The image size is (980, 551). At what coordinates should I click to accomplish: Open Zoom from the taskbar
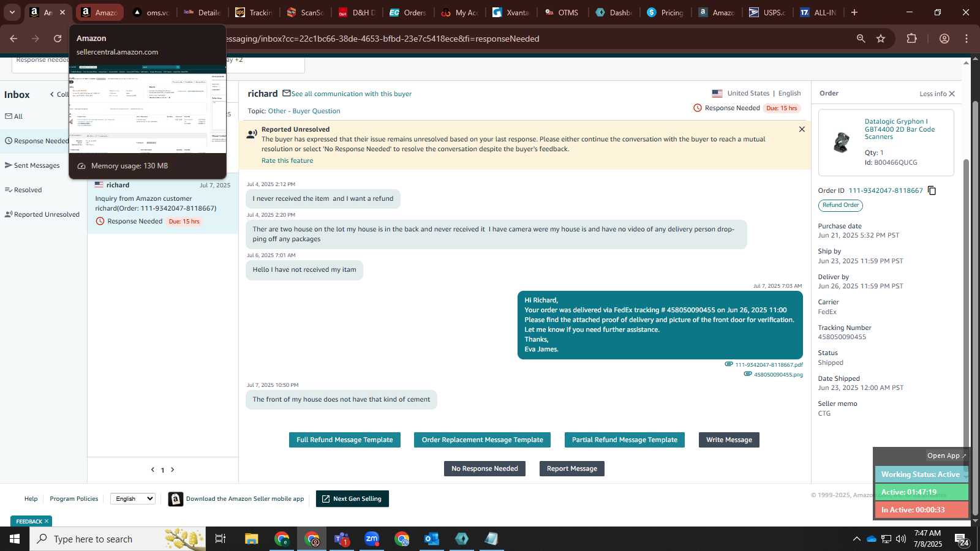372,539
